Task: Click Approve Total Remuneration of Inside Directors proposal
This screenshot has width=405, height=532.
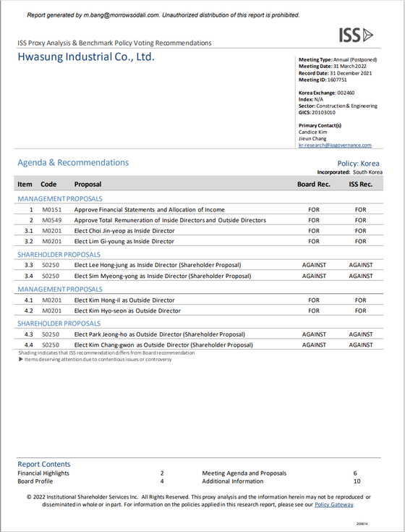Action: tap(170, 220)
